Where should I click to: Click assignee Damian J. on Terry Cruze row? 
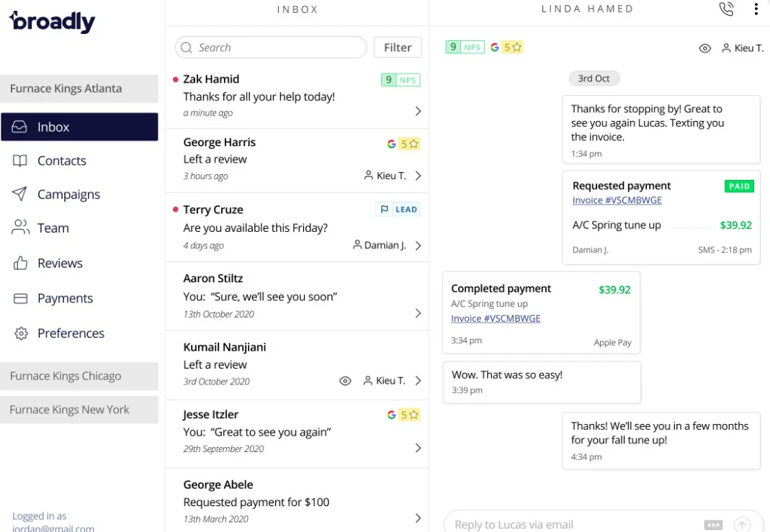click(379, 245)
